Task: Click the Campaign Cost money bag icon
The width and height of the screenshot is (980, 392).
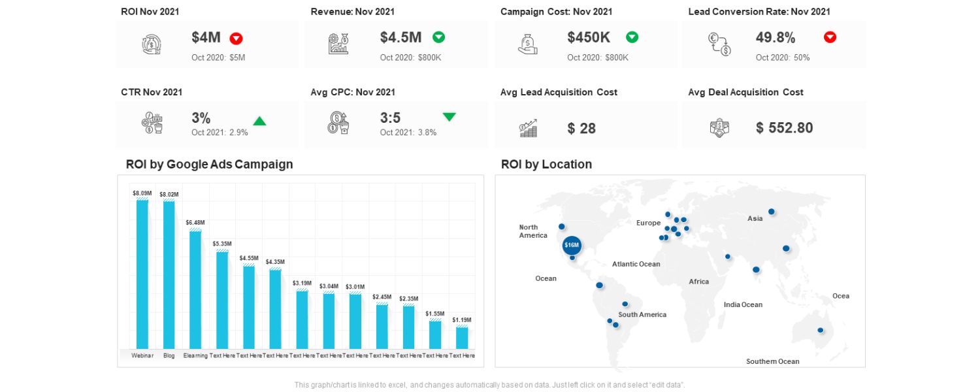Action: (527, 44)
